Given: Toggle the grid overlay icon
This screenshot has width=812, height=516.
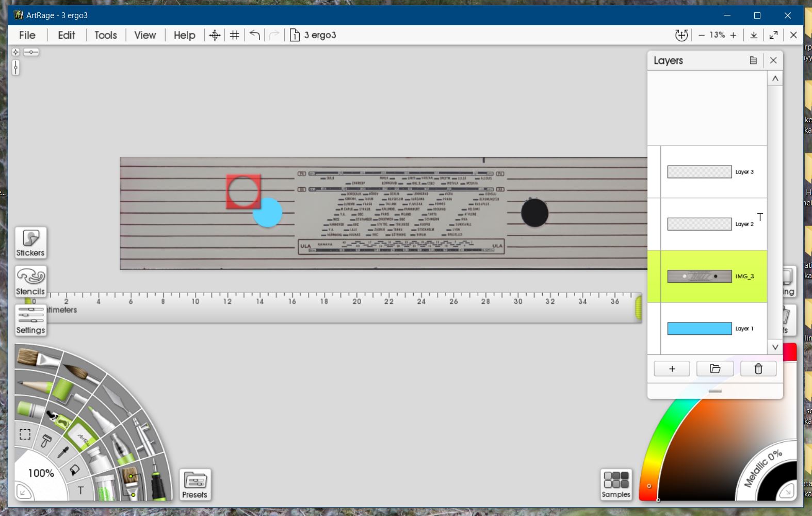Looking at the screenshot, I should [234, 35].
